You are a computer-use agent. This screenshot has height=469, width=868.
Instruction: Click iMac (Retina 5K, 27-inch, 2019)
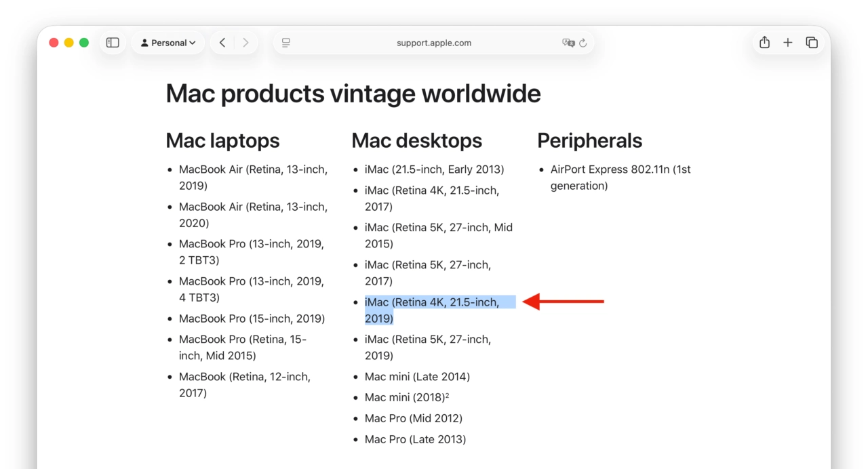pos(428,348)
